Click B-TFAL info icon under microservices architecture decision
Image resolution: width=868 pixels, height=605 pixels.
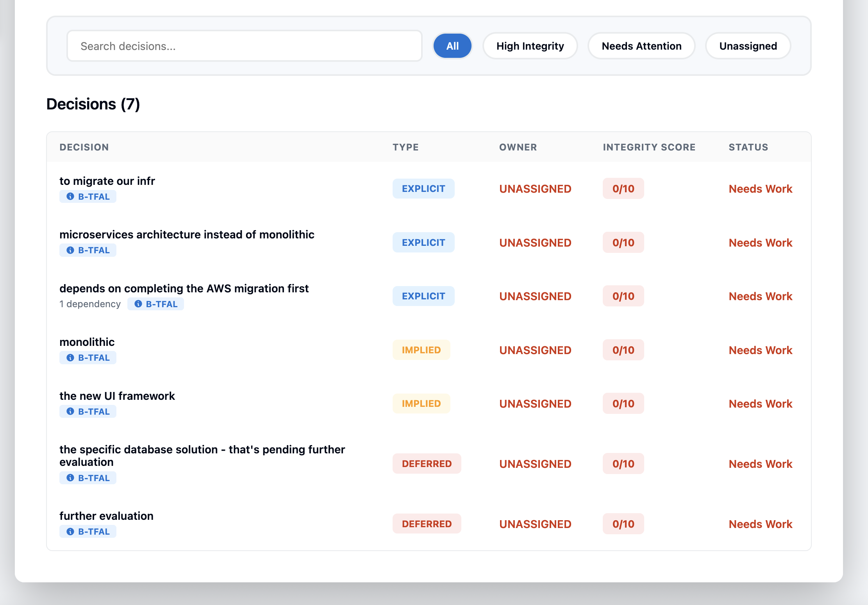point(70,250)
